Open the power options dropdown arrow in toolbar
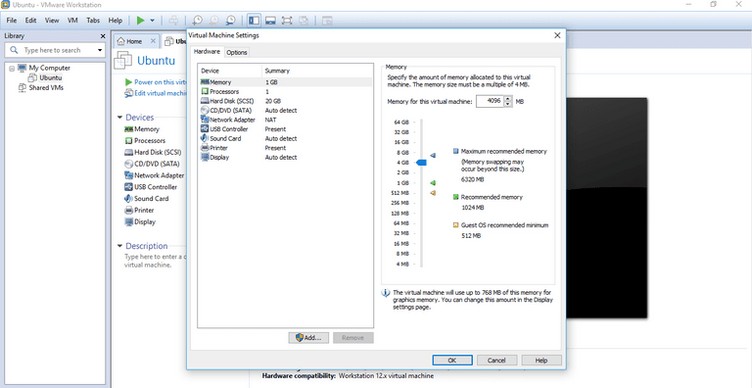Viewport: 752px width, 388px height. pyautogui.click(x=153, y=21)
